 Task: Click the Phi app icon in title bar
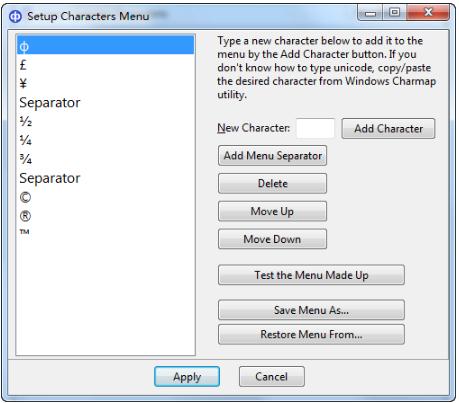15,16
